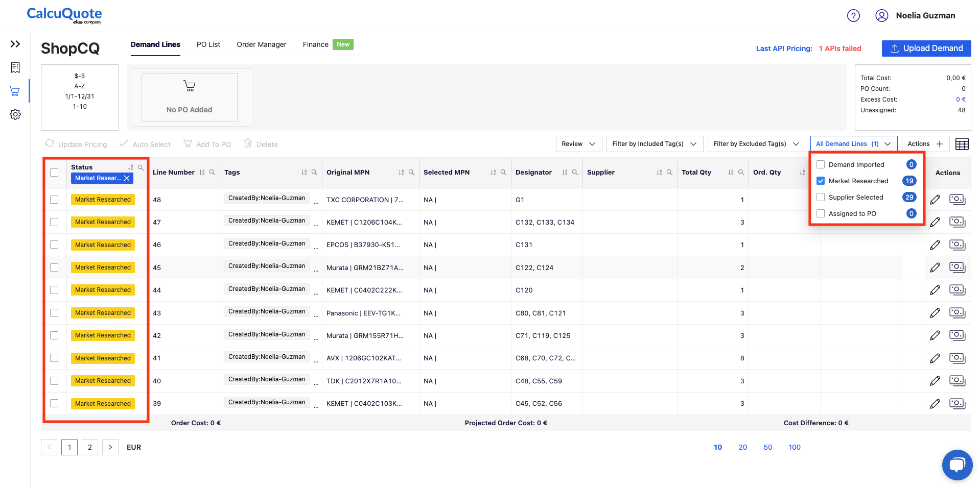Click the CalcuQuote logo
980x488 pixels.
click(x=64, y=15)
